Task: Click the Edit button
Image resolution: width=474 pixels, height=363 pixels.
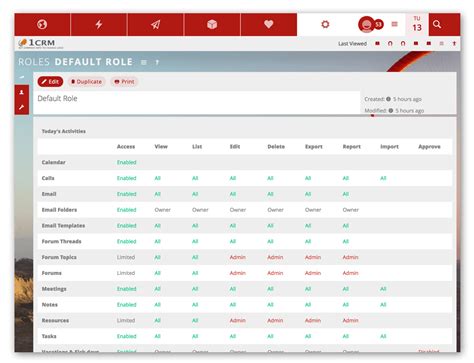Action: [50, 82]
